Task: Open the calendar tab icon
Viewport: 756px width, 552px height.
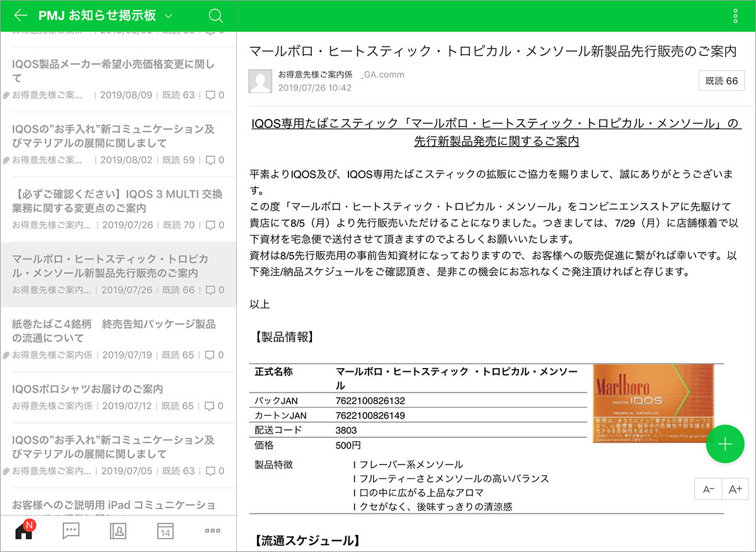Action: (x=165, y=531)
